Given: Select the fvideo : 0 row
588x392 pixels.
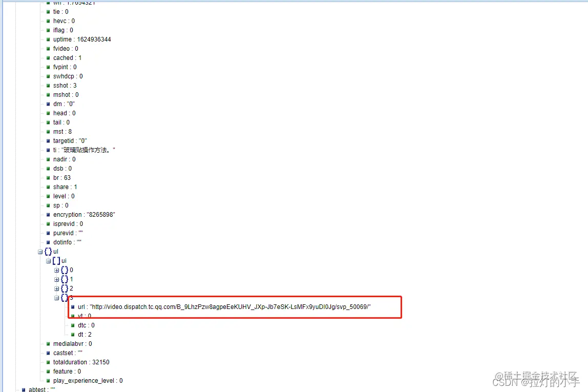Looking at the screenshot, I should click(66, 49).
